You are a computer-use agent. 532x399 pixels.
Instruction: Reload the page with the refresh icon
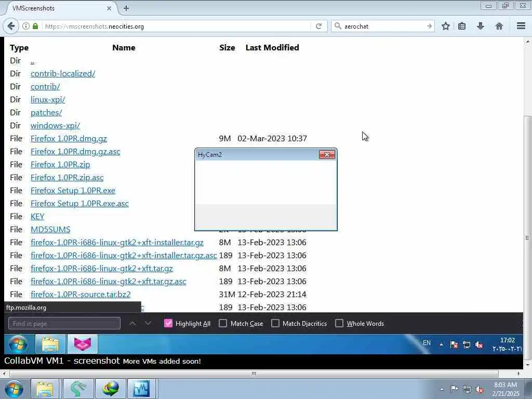coord(318,26)
